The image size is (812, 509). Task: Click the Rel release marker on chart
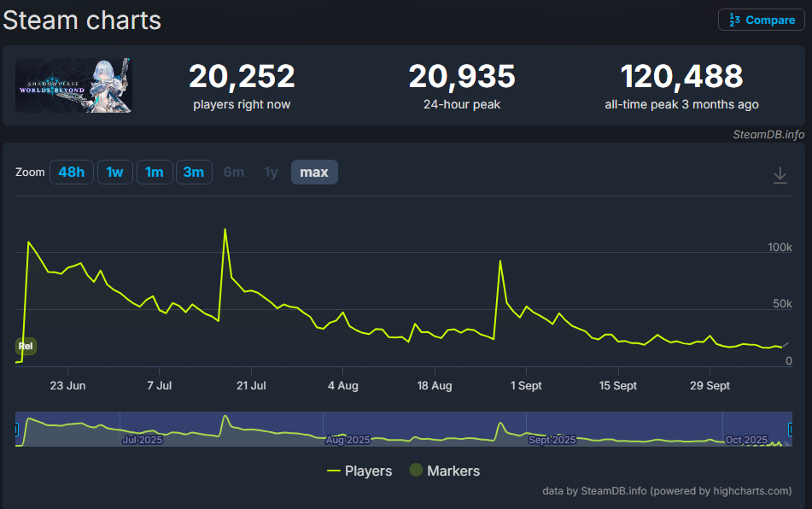[26, 346]
